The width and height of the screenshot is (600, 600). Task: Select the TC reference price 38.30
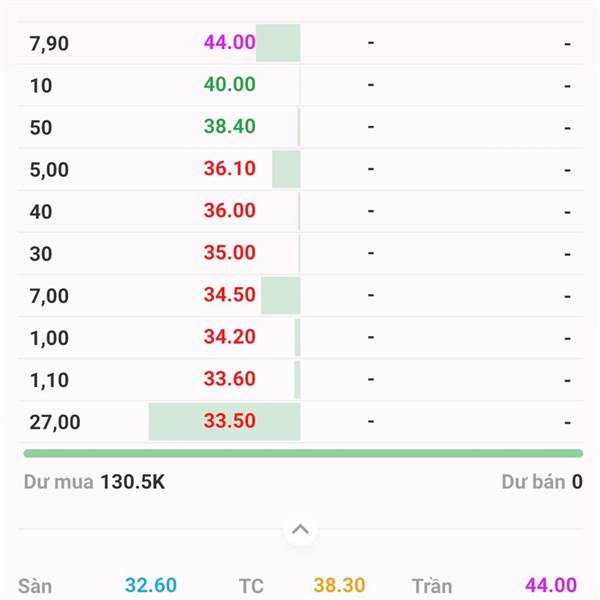tap(339, 585)
